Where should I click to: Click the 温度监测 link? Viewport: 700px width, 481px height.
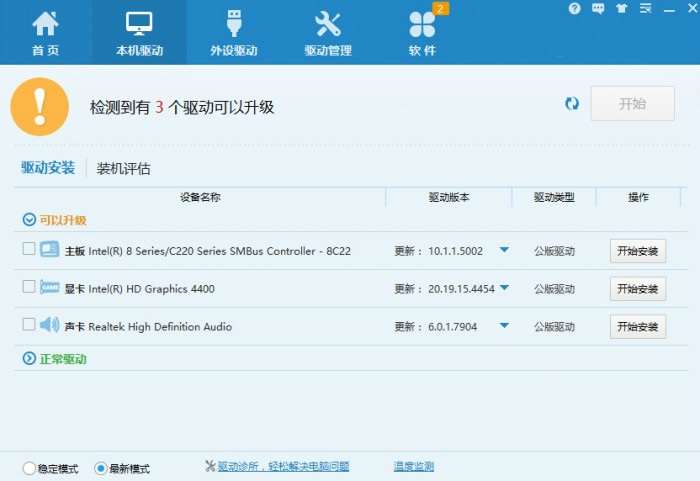pos(414,467)
